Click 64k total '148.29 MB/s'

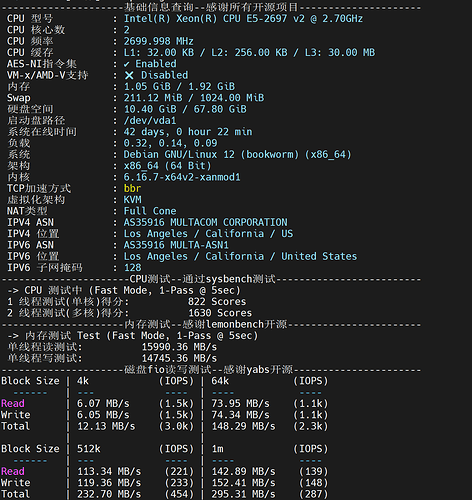tap(243, 427)
